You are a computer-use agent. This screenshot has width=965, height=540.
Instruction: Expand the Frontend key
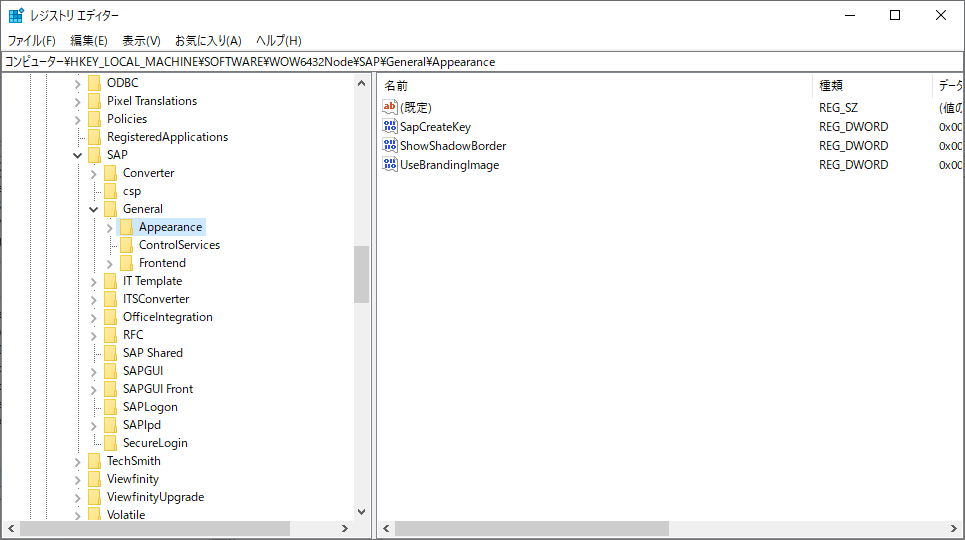110,264
